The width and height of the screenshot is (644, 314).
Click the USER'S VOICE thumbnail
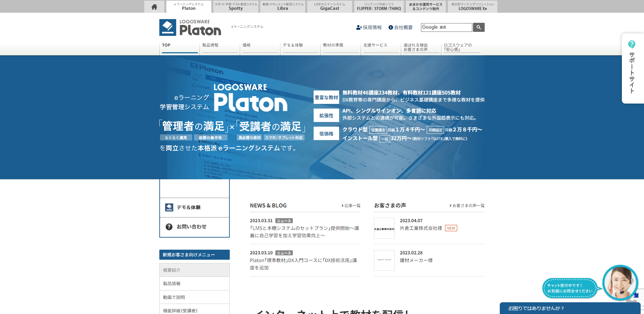(384, 260)
